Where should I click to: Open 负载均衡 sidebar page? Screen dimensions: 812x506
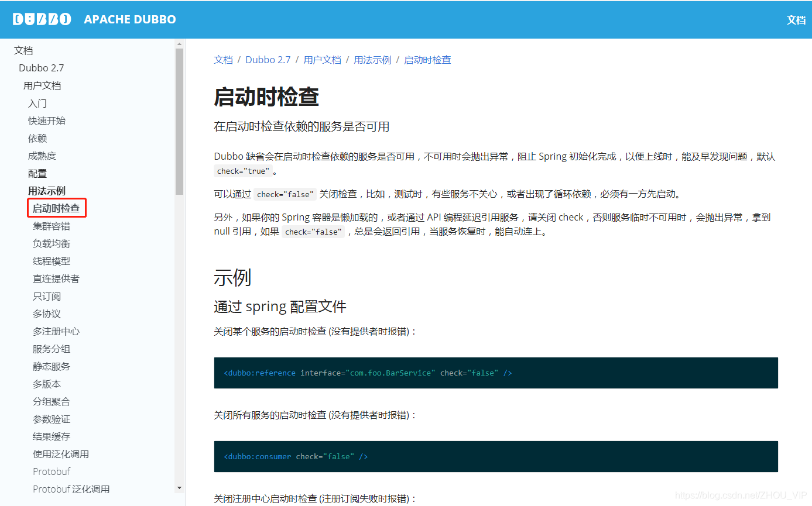[x=52, y=243]
